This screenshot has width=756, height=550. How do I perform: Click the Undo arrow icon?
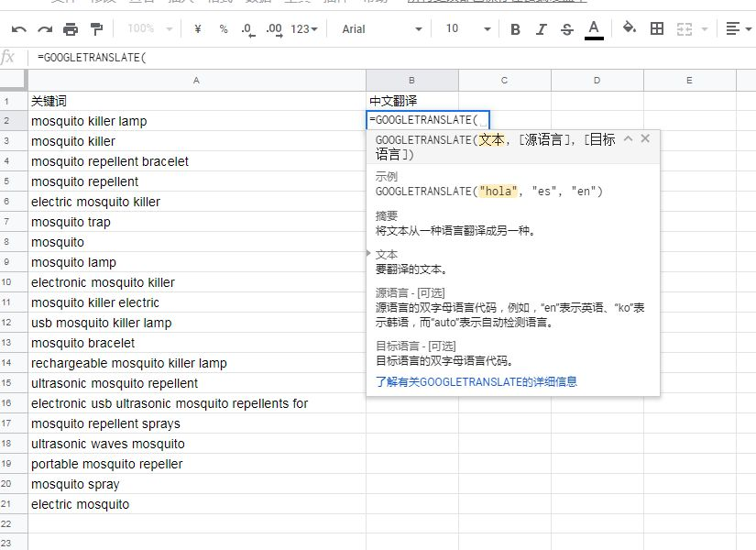[x=19, y=29]
